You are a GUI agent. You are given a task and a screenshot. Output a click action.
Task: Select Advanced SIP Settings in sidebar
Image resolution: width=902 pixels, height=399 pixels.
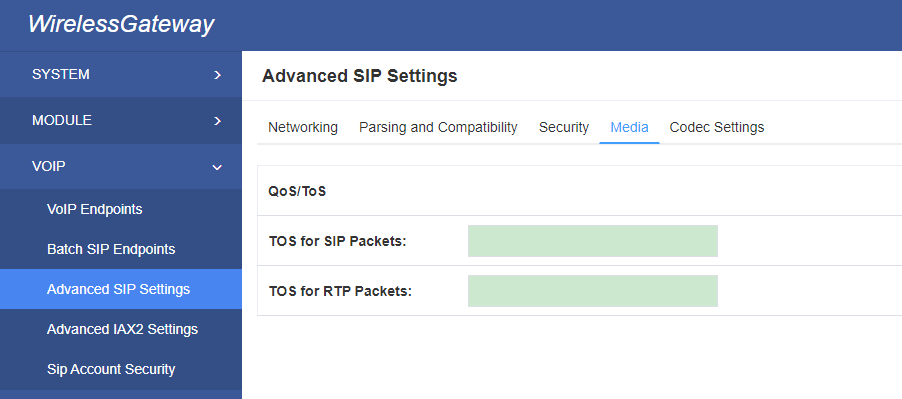pyautogui.click(x=121, y=289)
